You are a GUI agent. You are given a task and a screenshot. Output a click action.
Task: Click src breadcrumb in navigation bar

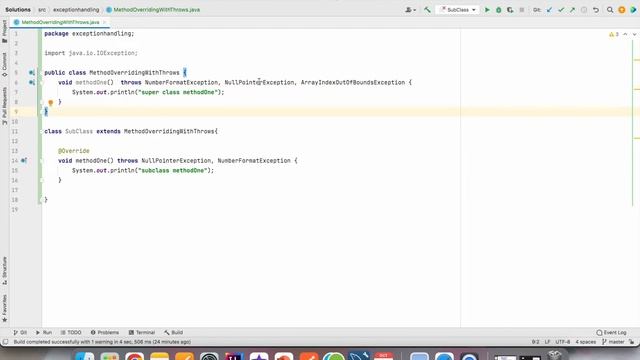point(42,9)
